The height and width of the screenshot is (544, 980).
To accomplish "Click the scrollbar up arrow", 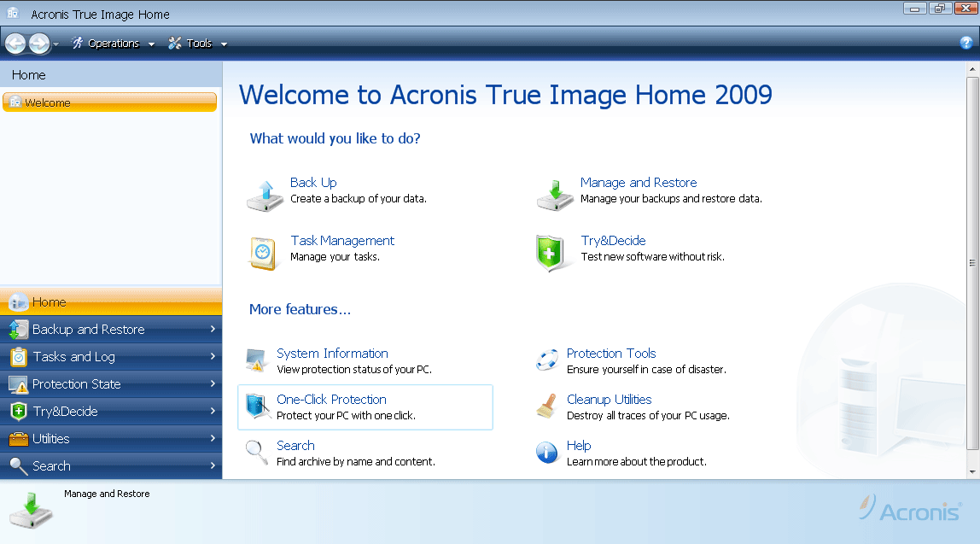I will point(972,68).
